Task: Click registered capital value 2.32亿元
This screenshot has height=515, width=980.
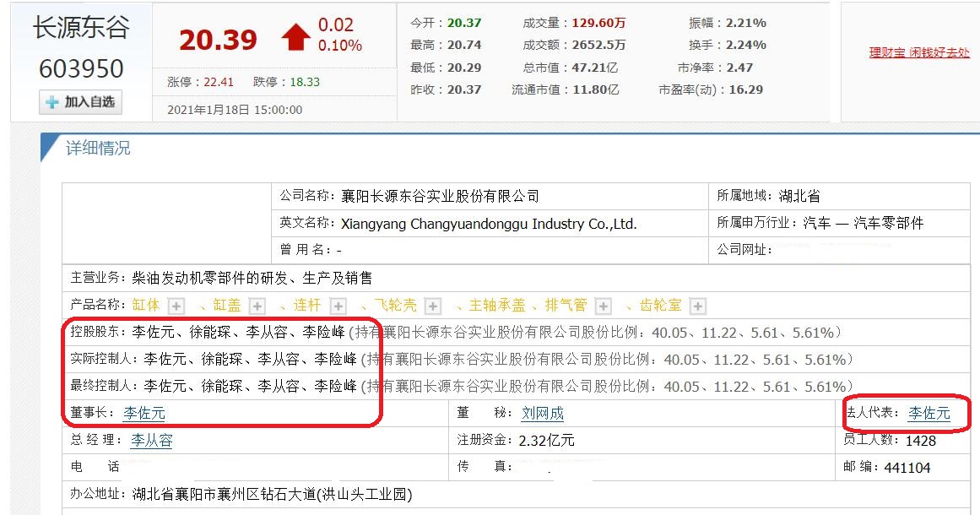Action: [x=546, y=441]
